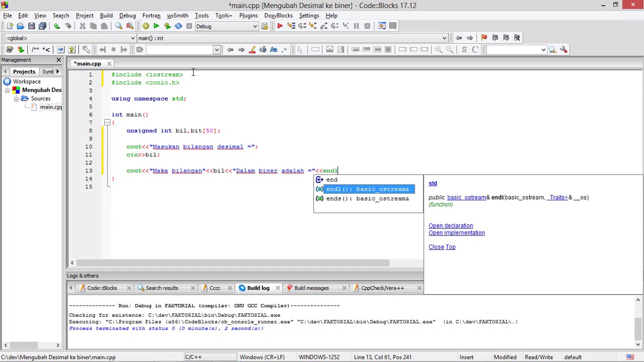644x362 pixels.
Task: Click the Open file toolbar icon
Action: (20, 26)
